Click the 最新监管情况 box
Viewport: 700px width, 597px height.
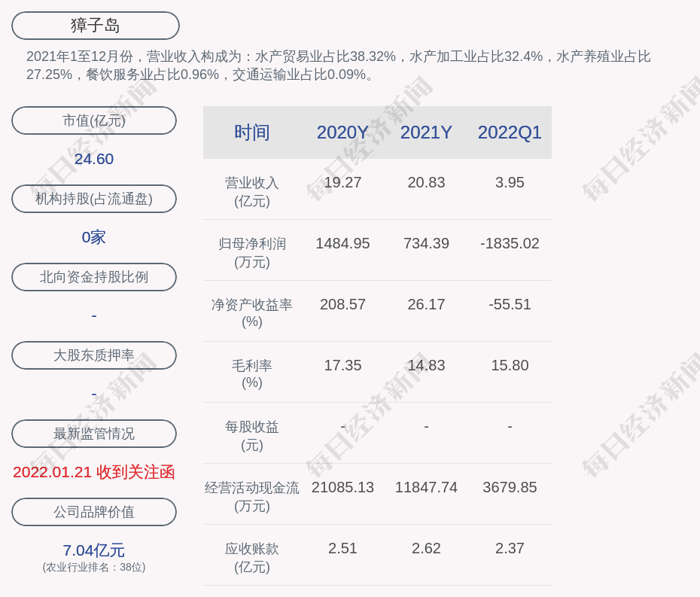pyautogui.click(x=93, y=434)
